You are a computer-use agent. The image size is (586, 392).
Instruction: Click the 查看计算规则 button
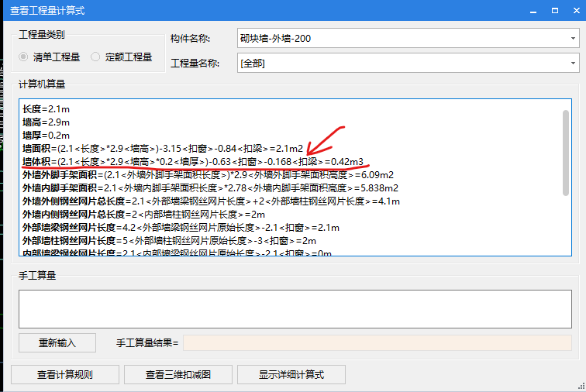(65, 374)
